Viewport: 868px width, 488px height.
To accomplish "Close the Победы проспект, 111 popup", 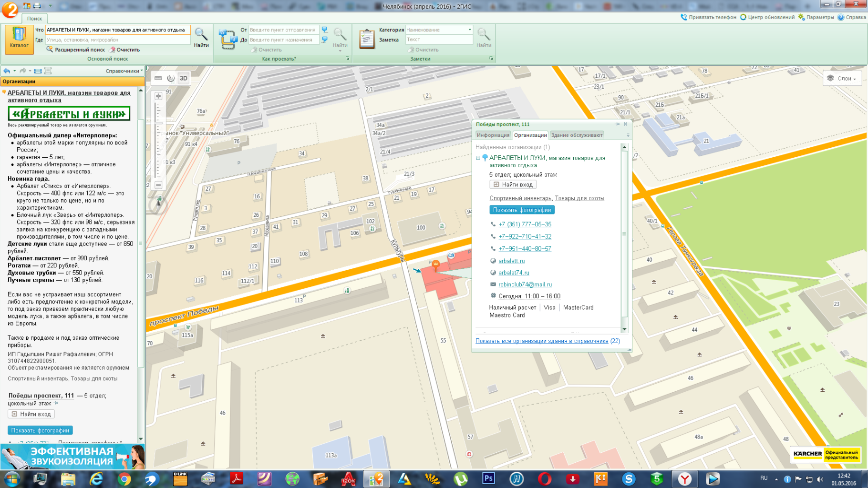I will coord(626,124).
